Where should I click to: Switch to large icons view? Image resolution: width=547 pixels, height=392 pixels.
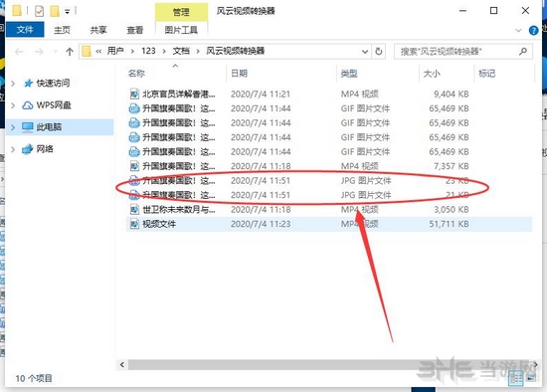click(x=531, y=378)
